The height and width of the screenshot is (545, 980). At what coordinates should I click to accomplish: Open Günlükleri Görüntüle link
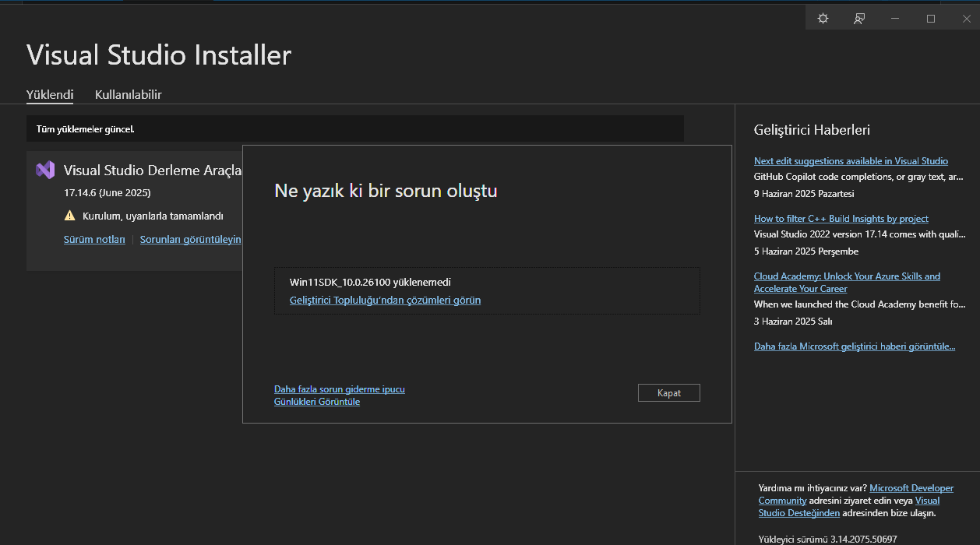[317, 402]
